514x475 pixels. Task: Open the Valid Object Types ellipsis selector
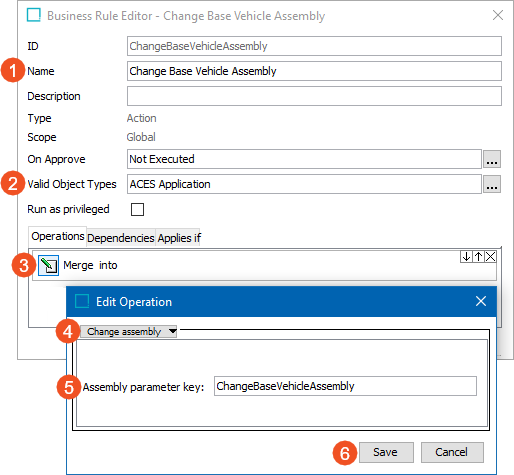click(x=492, y=184)
